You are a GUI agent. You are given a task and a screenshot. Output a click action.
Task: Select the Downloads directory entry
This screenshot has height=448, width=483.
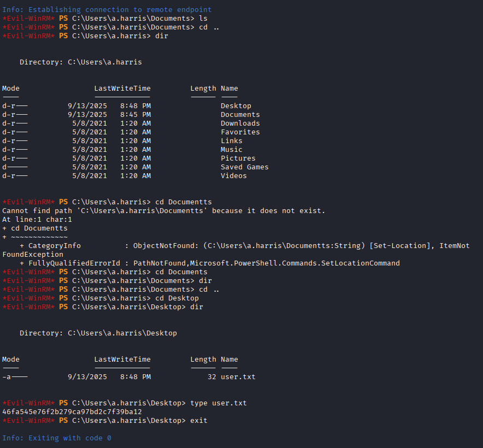click(240, 123)
